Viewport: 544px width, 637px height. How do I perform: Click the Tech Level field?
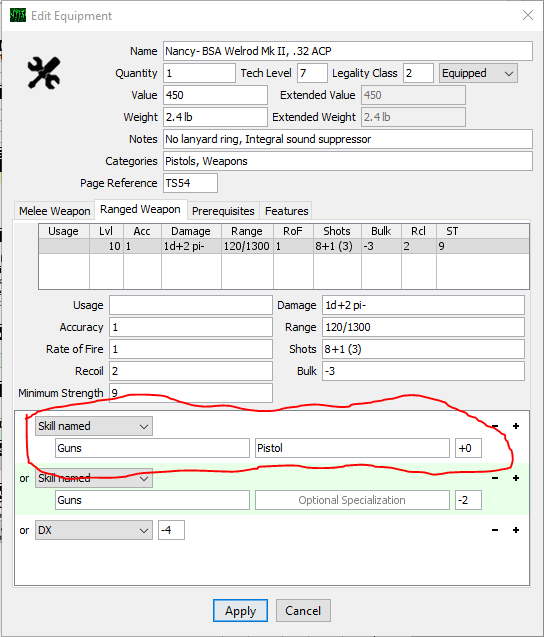pyautogui.click(x=312, y=73)
